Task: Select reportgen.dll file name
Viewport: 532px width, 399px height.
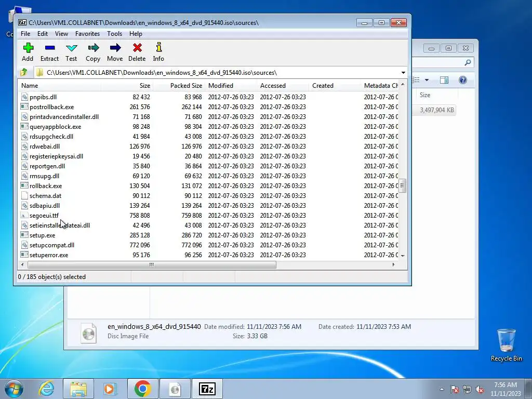Action: [47, 166]
